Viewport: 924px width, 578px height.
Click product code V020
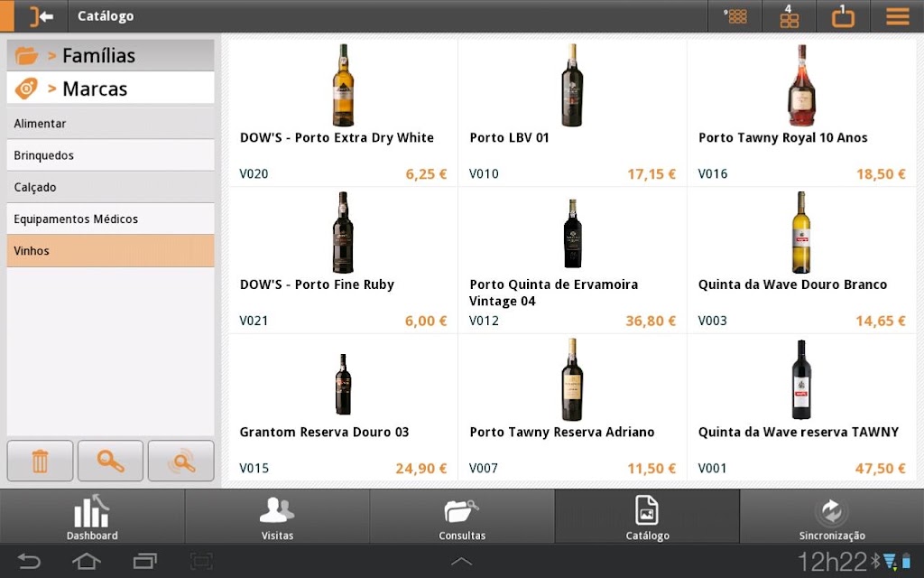(x=254, y=174)
